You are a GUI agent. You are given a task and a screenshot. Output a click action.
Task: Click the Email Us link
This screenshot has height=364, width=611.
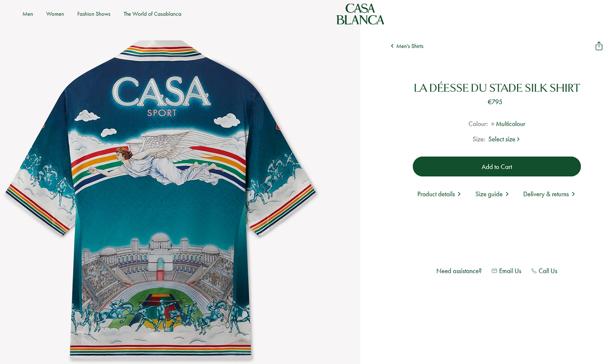click(510, 271)
